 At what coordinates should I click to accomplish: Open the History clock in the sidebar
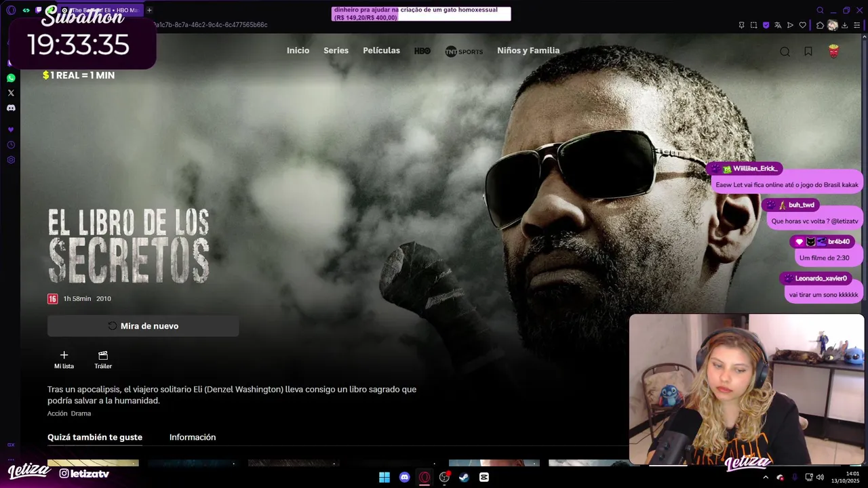tap(11, 145)
